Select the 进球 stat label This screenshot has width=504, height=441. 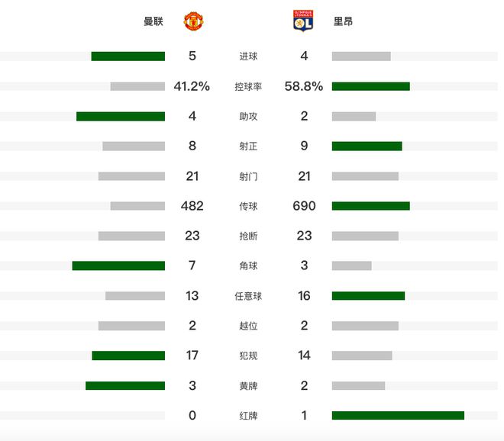coord(248,56)
